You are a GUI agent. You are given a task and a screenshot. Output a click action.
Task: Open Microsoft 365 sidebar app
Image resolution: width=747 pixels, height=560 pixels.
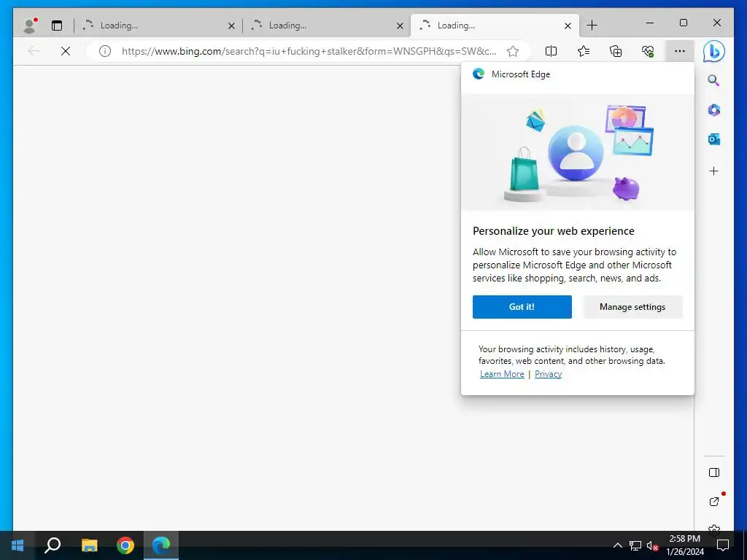click(713, 110)
